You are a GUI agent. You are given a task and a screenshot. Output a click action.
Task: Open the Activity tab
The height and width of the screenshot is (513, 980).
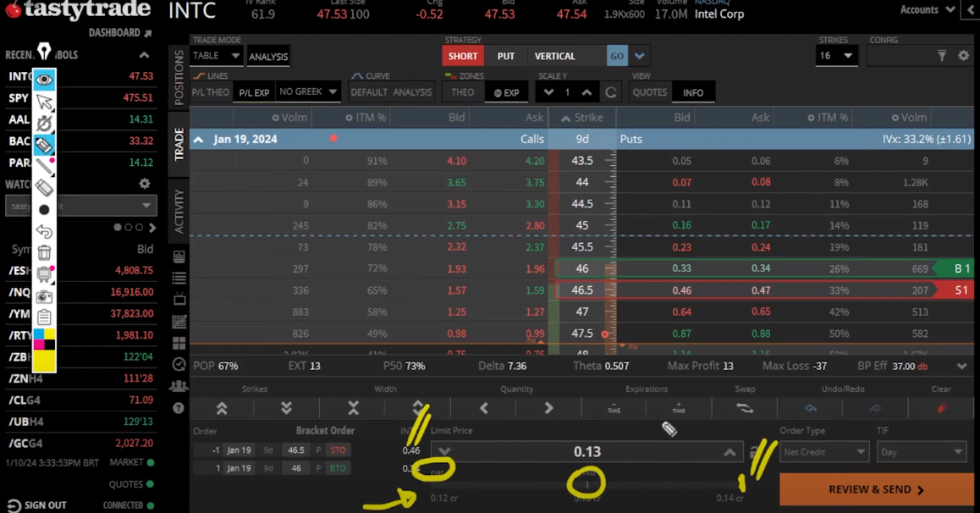179,211
